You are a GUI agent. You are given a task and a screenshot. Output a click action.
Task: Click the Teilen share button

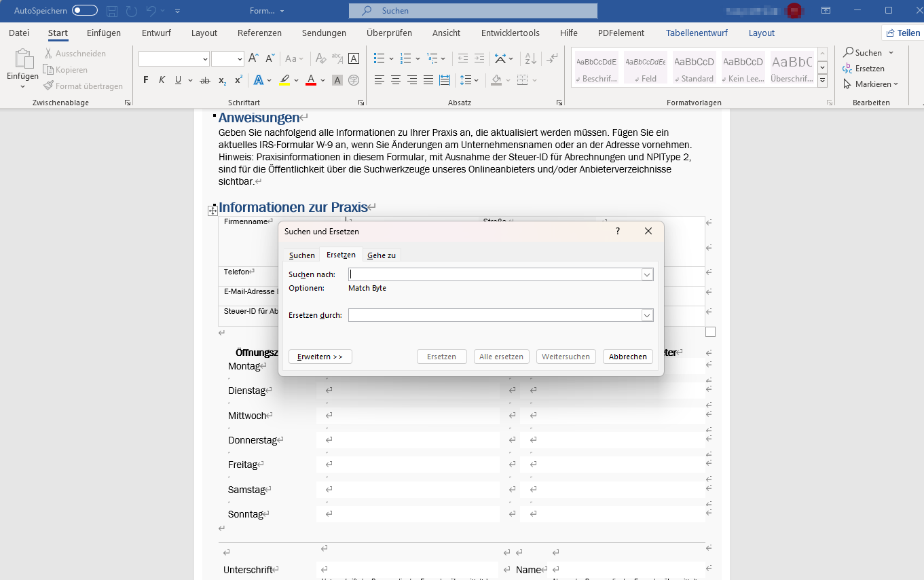point(902,33)
